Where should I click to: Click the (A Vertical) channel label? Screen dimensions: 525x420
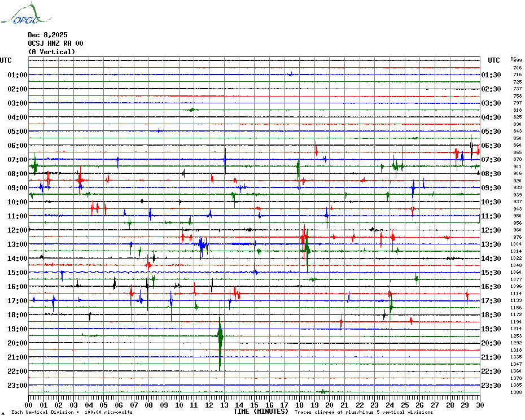coord(51,52)
